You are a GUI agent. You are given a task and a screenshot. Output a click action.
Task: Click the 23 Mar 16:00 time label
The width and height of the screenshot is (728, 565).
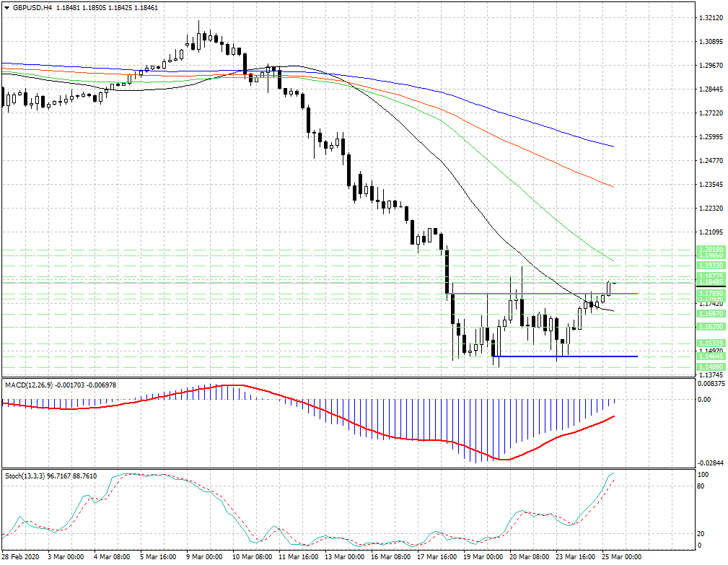point(575,556)
